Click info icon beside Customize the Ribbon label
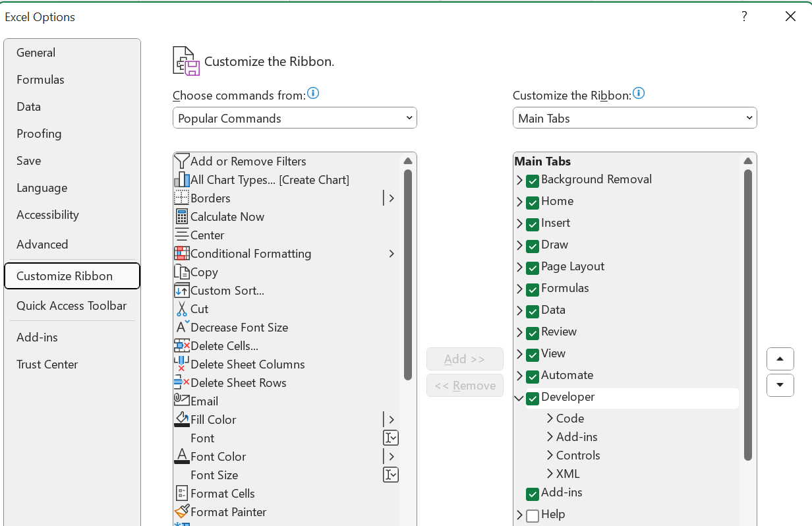Screen dimensions: 812x526 [x=639, y=94]
